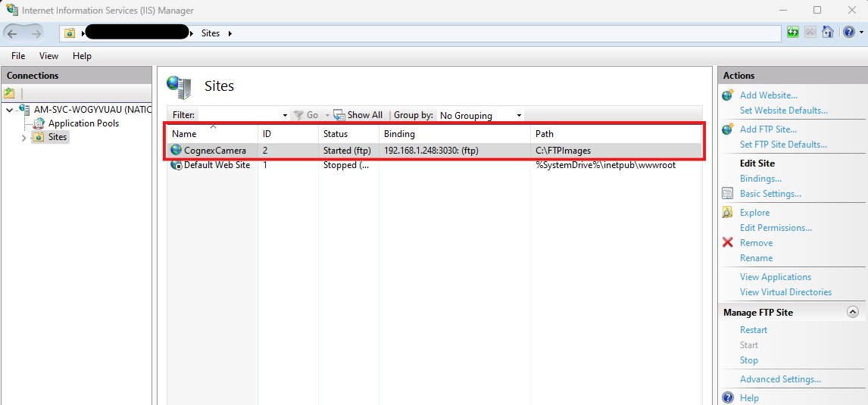Open the Group by dropdown

click(481, 115)
